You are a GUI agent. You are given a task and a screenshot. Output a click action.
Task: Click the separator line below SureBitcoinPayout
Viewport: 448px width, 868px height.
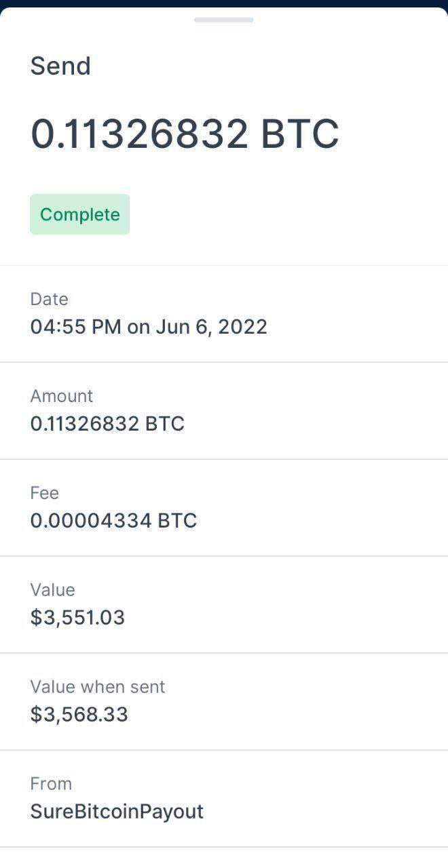[x=224, y=847]
